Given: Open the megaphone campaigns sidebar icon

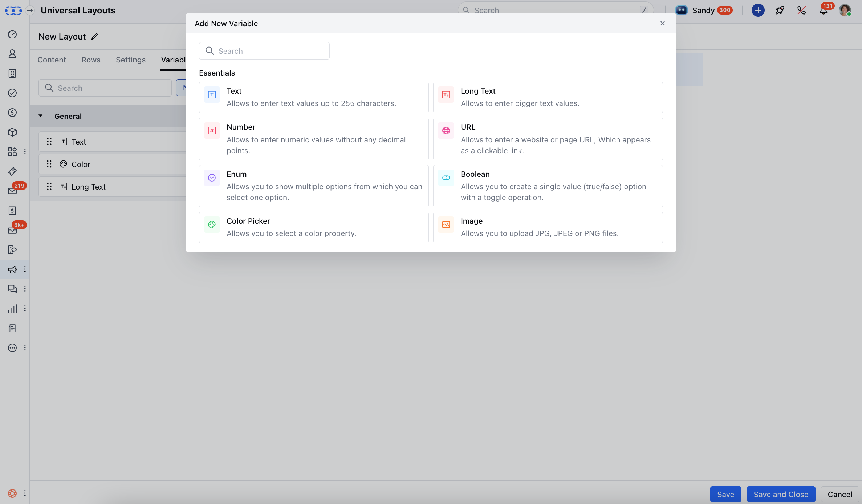Looking at the screenshot, I should [12, 269].
